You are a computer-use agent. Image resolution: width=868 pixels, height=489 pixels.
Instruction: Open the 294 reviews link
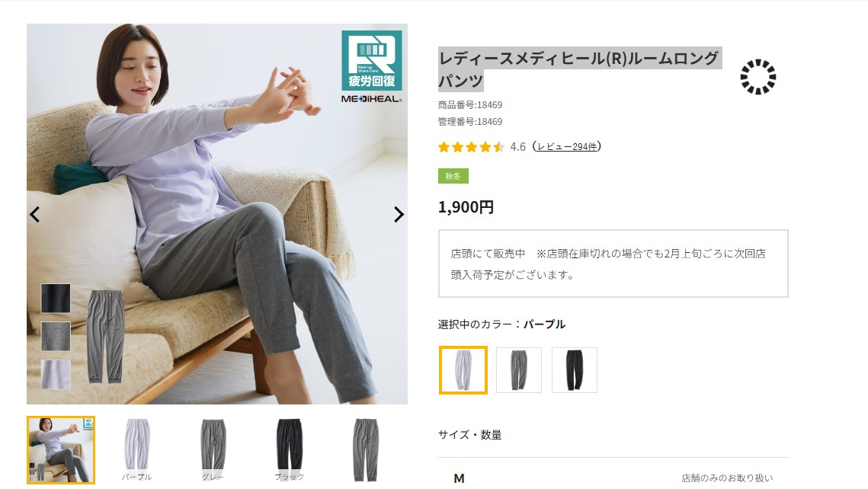click(568, 146)
